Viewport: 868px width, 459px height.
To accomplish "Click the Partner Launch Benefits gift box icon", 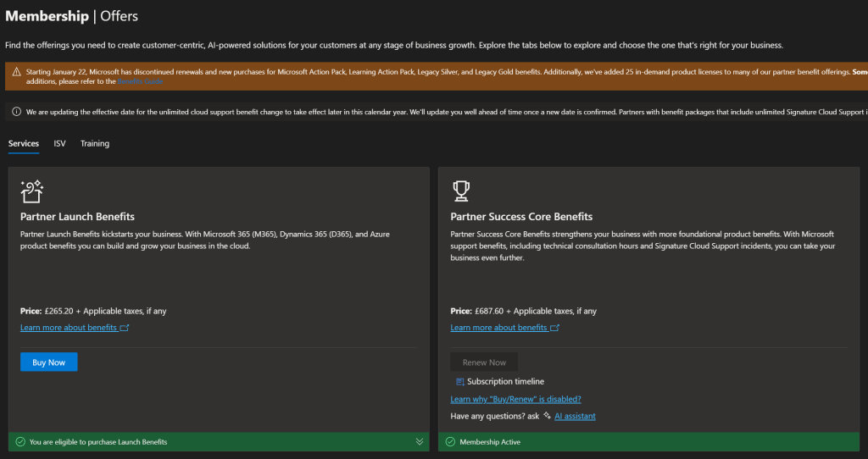I will point(32,191).
